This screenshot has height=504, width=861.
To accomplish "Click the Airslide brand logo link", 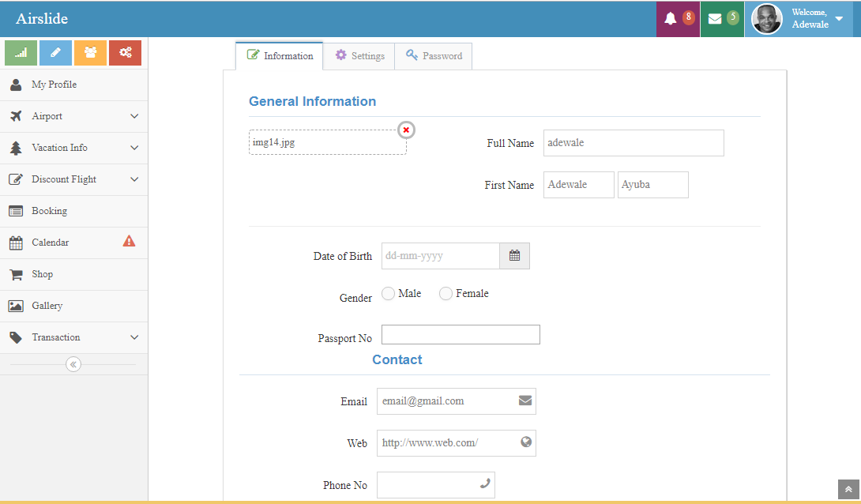I will (42, 19).
